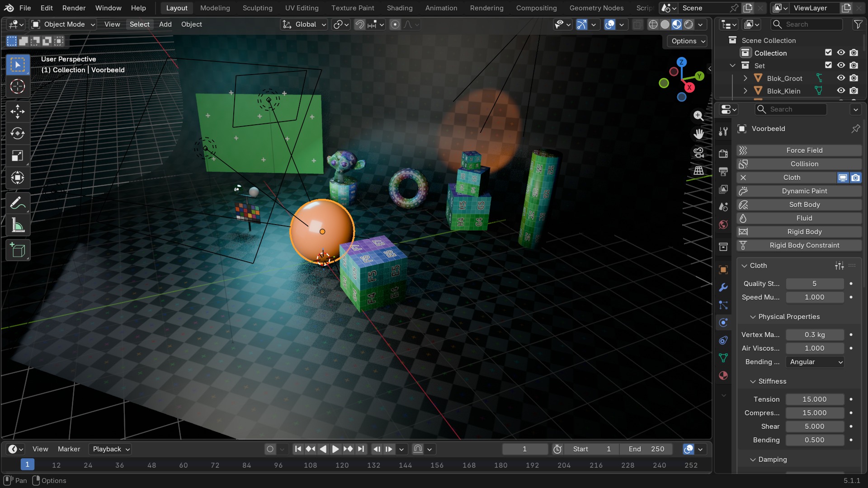Select the Transform tool

point(18,178)
